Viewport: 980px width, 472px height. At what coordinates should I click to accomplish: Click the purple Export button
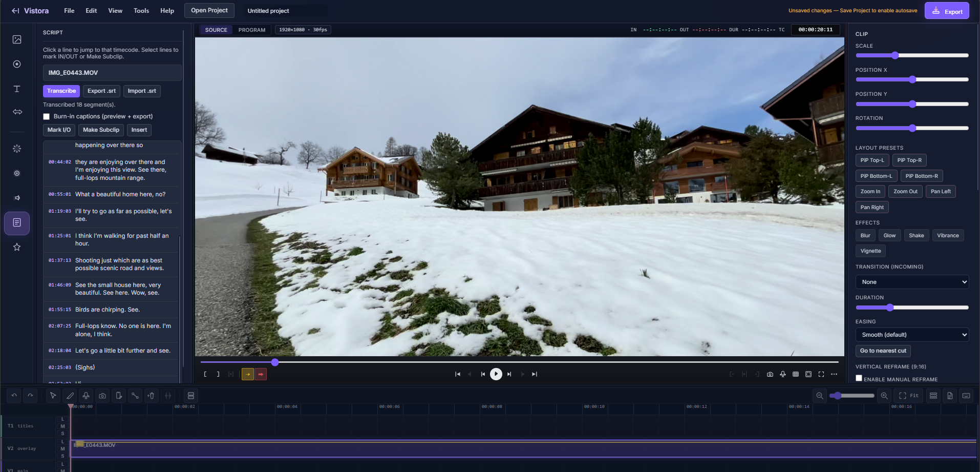pos(947,11)
